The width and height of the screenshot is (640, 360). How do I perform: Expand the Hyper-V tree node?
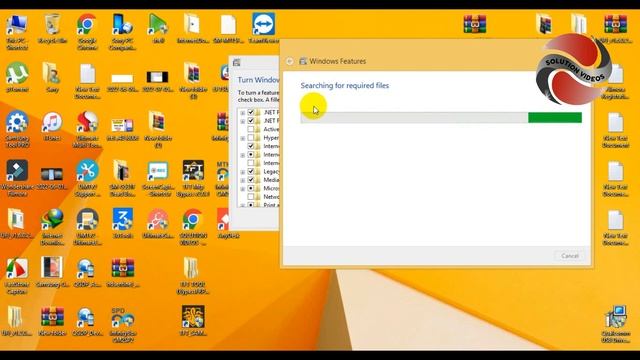coord(242,138)
